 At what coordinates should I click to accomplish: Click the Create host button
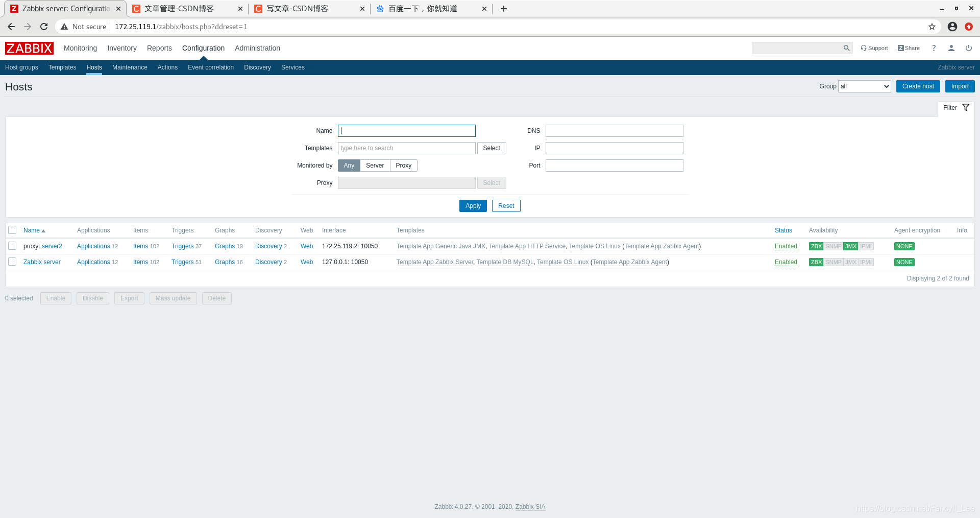coord(918,86)
